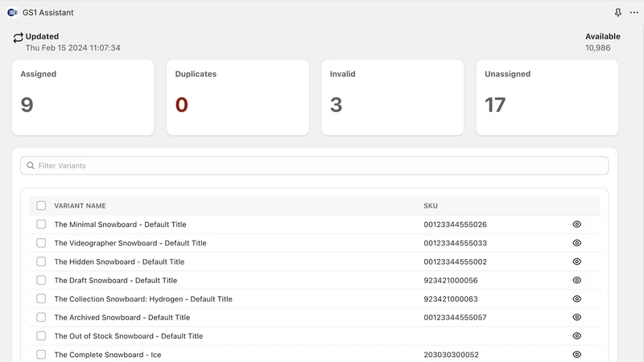Check The Collection Snowboard: Hydrogen checkbox

pos(41,298)
